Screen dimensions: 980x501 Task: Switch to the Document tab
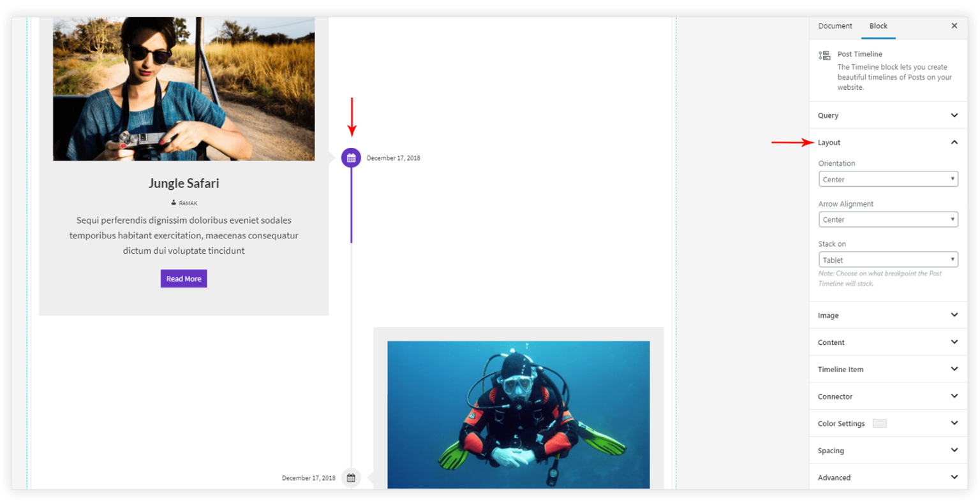(835, 26)
